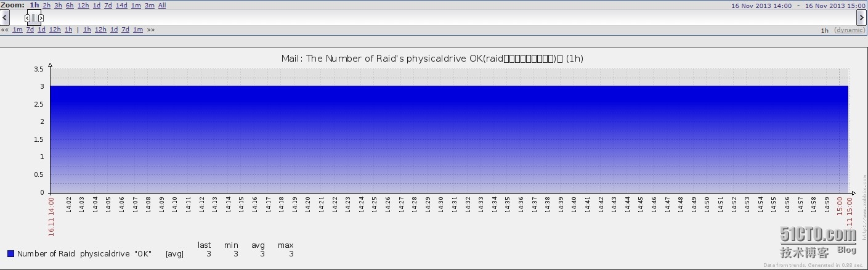The image size is (868, 270).
Task: Click the 14:15 time label on x-axis
Action: pos(241,205)
